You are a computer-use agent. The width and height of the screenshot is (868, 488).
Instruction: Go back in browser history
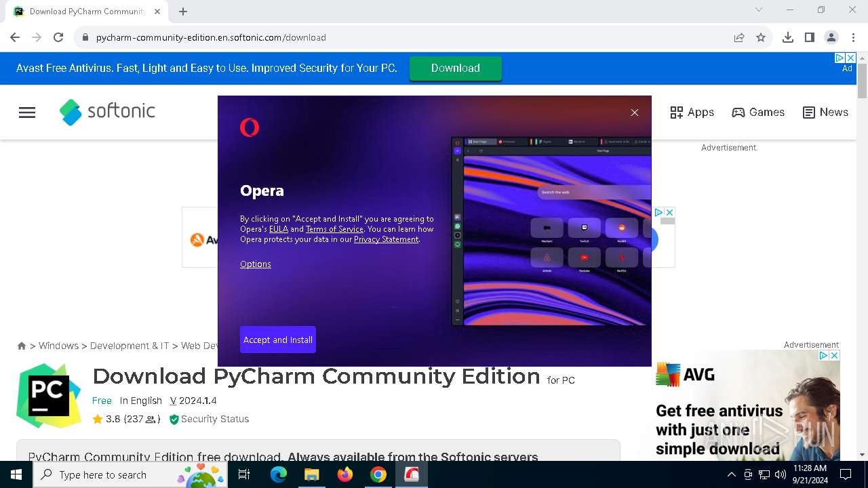coord(15,37)
